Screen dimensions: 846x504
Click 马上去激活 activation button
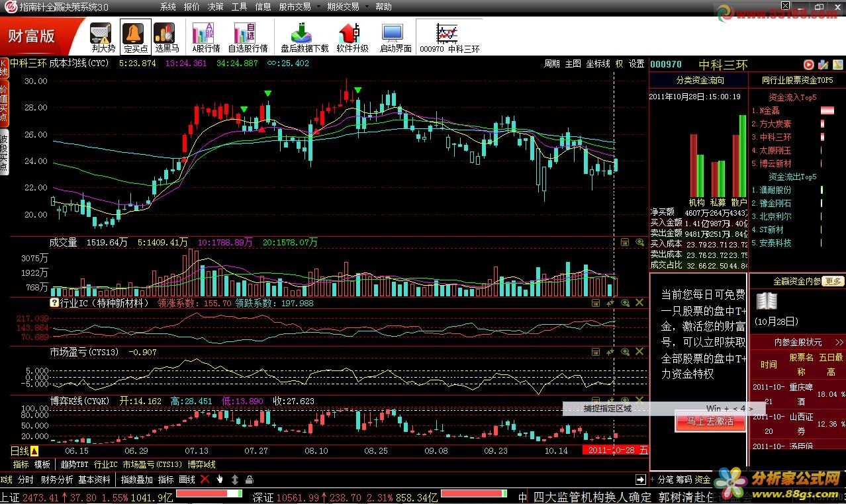click(710, 421)
